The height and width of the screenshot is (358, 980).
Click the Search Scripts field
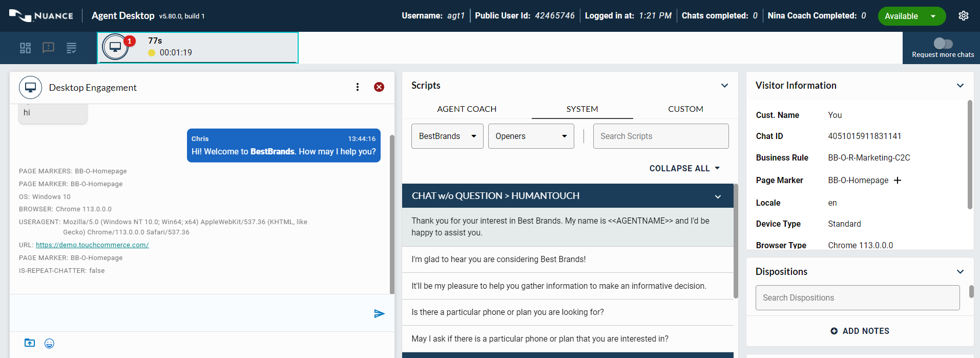click(660, 136)
